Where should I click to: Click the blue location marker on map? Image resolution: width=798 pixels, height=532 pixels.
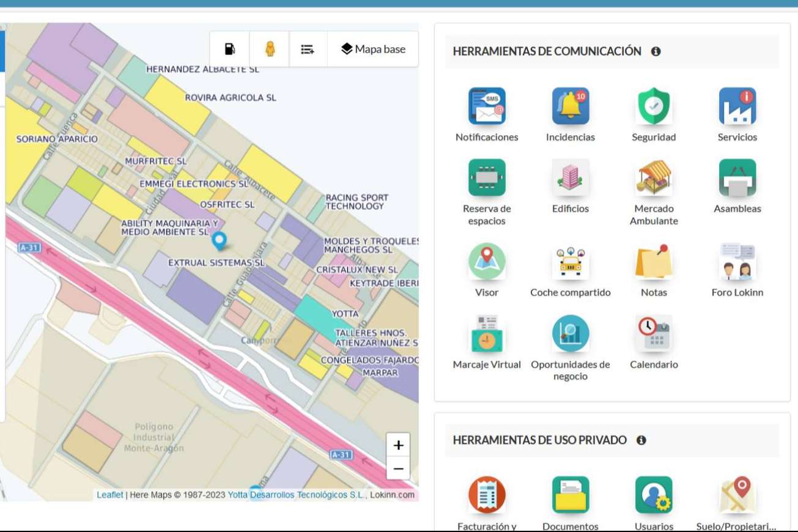pyautogui.click(x=219, y=241)
